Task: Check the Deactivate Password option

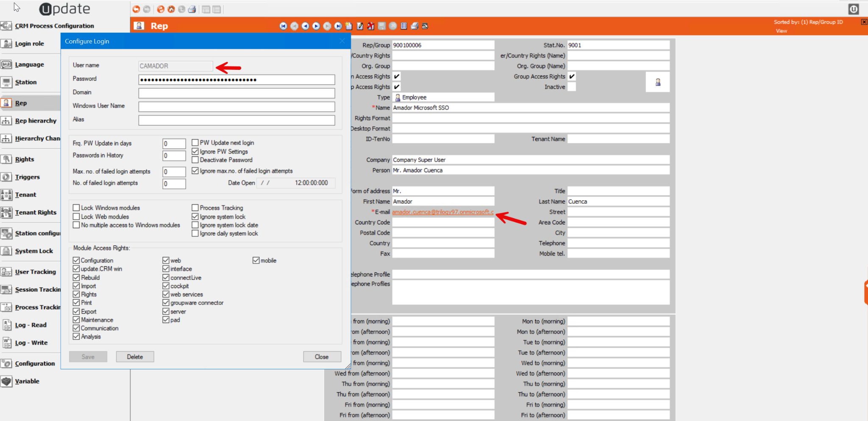Action: tap(195, 160)
